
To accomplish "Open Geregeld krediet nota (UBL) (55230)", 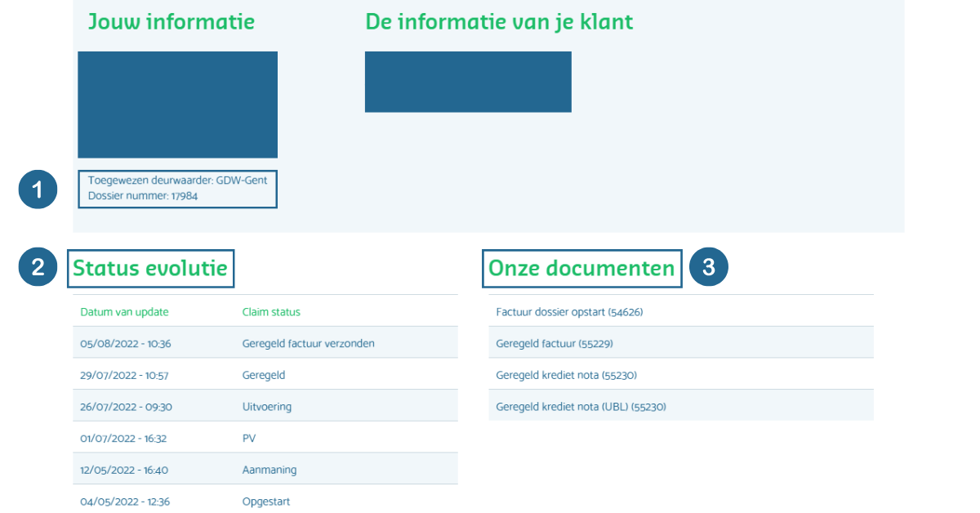I will click(x=581, y=406).
